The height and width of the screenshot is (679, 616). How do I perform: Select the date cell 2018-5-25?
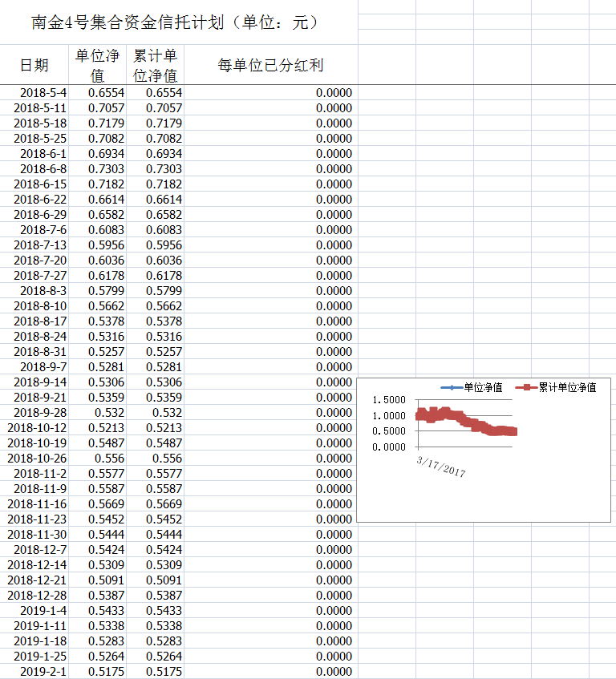click(34, 138)
